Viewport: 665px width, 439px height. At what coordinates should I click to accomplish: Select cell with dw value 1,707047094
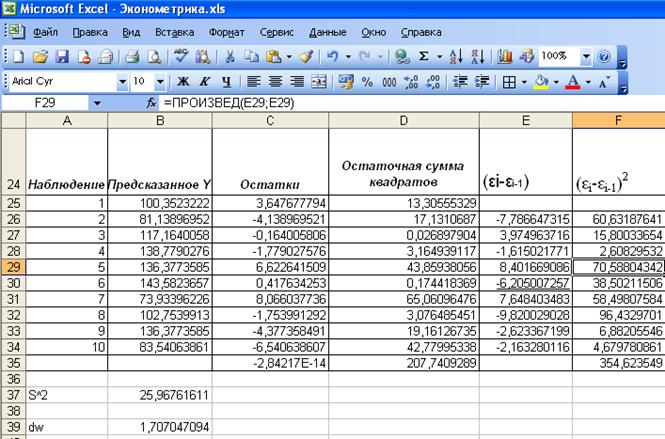point(160,427)
